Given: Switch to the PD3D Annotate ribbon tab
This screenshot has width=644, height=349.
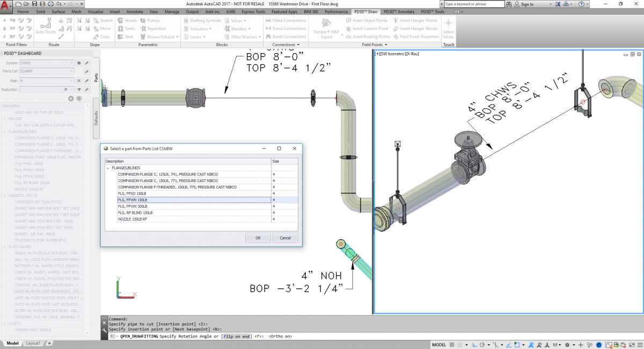Looking at the screenshot, I should (399, 11).
